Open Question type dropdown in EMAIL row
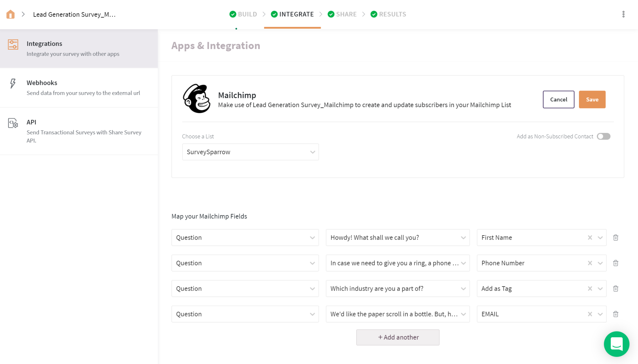The width and height of the screenshot is (638, 364). (245, 314)
